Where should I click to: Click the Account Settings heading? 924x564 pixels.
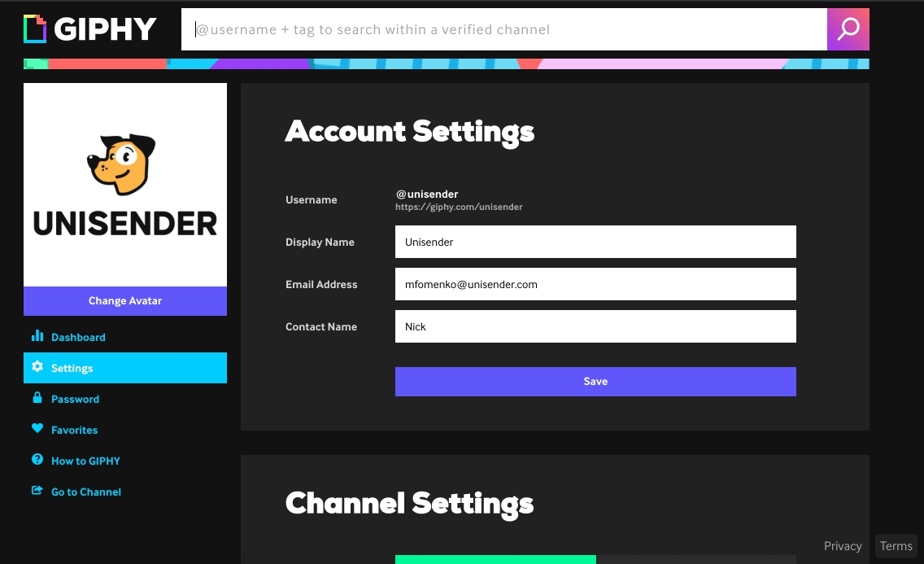tap(410, 132)
